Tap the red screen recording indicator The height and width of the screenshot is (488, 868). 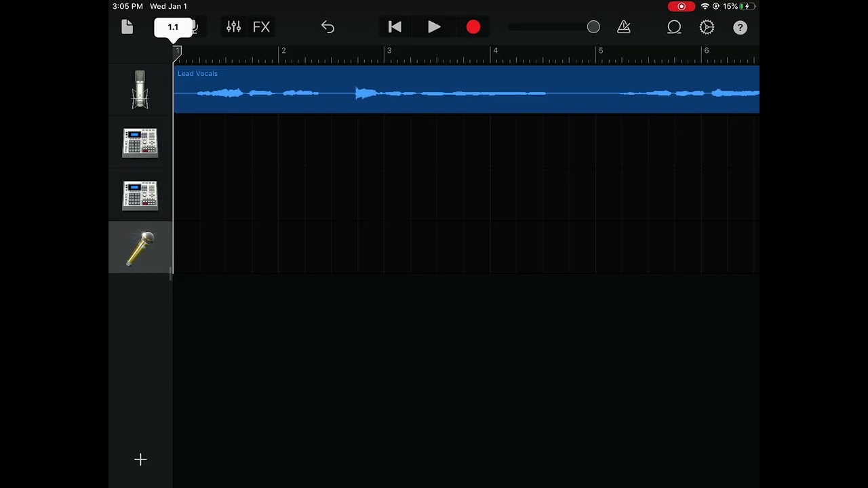(x=682, y=6)
